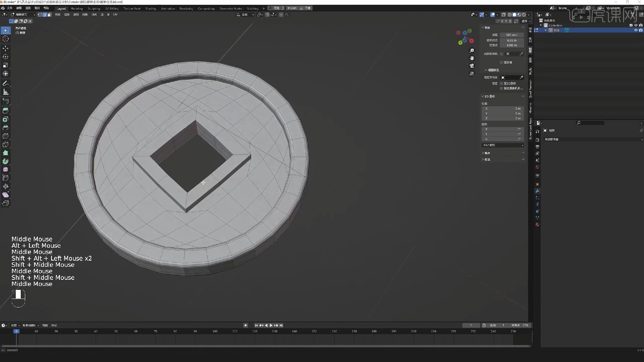Toggle lock to 3D cursor checkbox
This screenshot has height=362, width=644.
click(x=501, y=83)
